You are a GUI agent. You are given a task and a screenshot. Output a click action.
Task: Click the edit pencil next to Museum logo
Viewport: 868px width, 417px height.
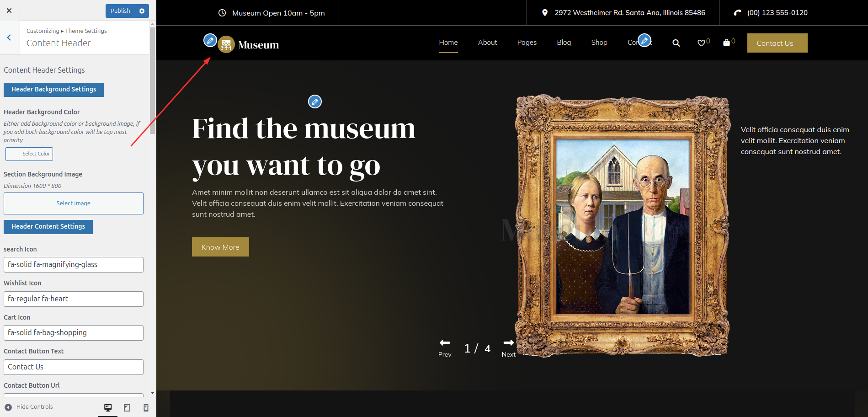click(x=210, y=40)
